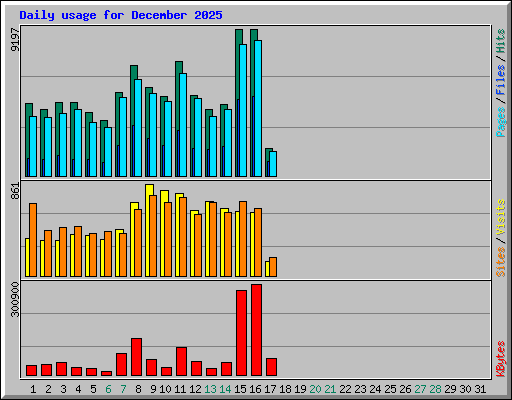This screenshot has height=400, width=512.
Task: Click the 861 visits axis value
Action: 15,191
